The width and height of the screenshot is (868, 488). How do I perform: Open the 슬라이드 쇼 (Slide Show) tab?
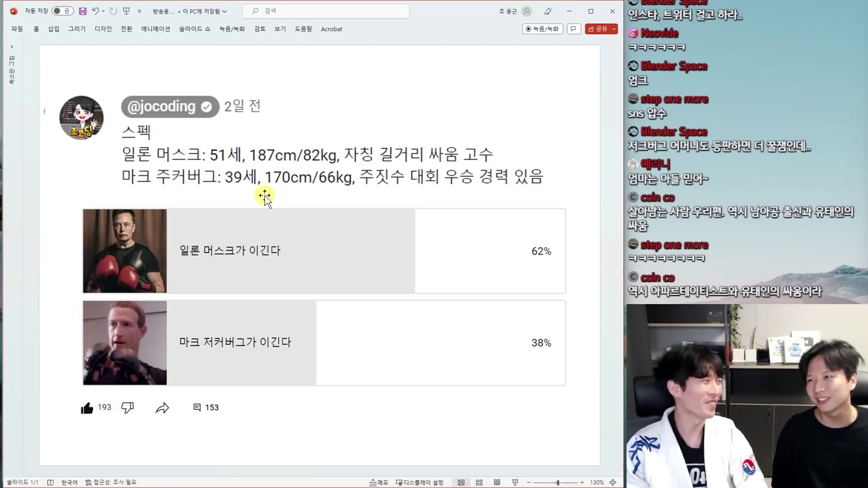[x=194, y=29]
